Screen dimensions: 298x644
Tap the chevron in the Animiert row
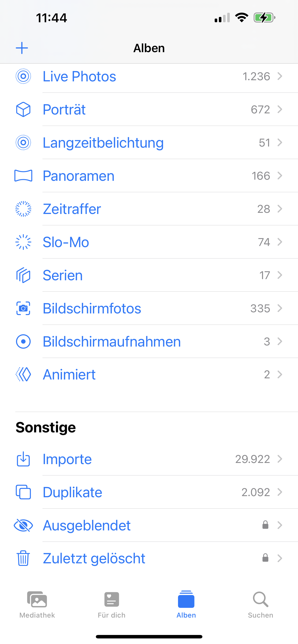[280, 374]
